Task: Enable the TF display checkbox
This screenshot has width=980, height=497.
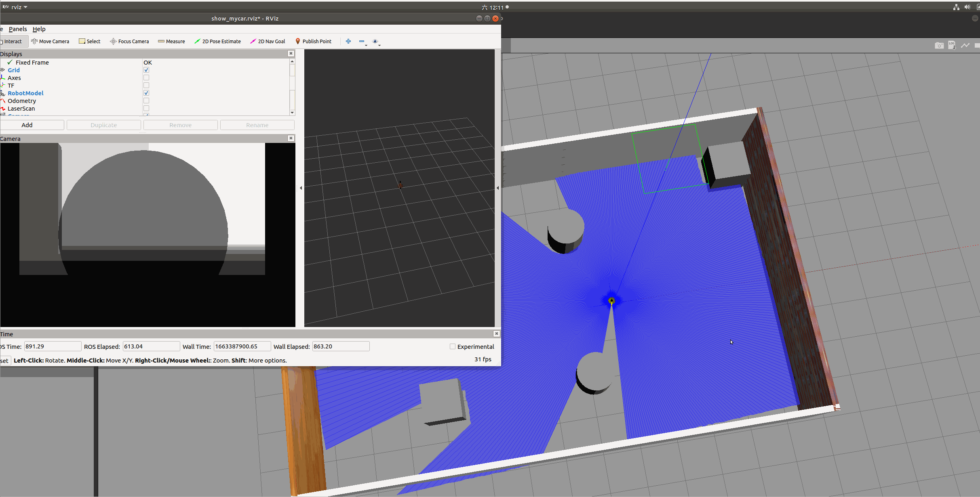Action: tap(146, 85)
